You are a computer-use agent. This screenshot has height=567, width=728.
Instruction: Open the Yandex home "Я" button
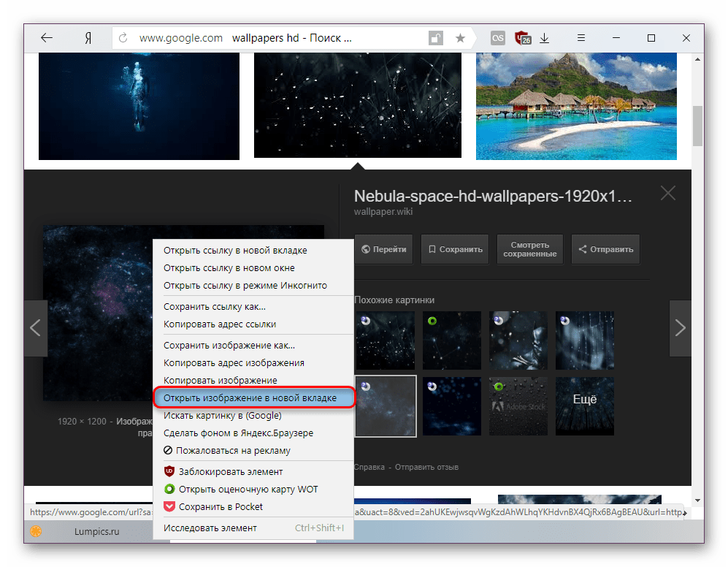pyautogui.click(x=88, y=38)
